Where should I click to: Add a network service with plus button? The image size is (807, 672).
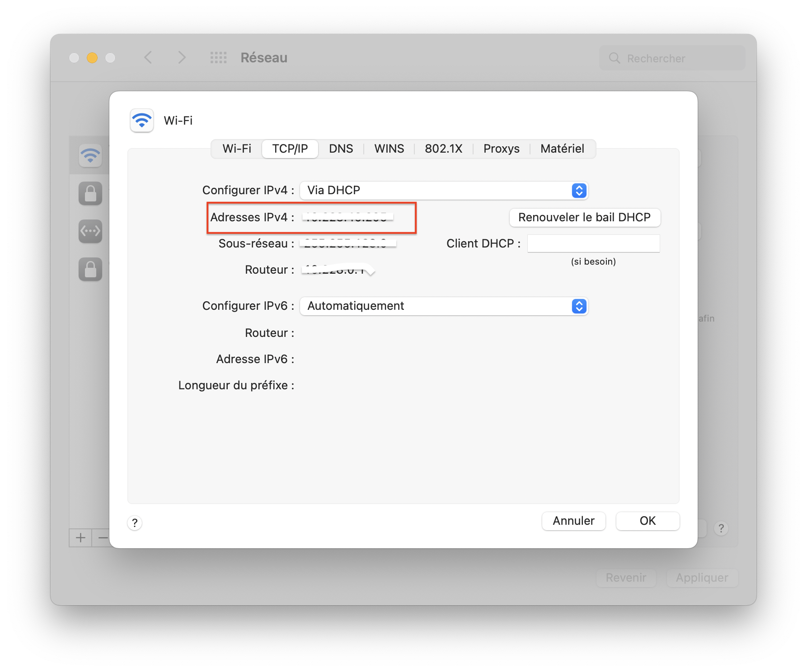[x=80, y=538]
